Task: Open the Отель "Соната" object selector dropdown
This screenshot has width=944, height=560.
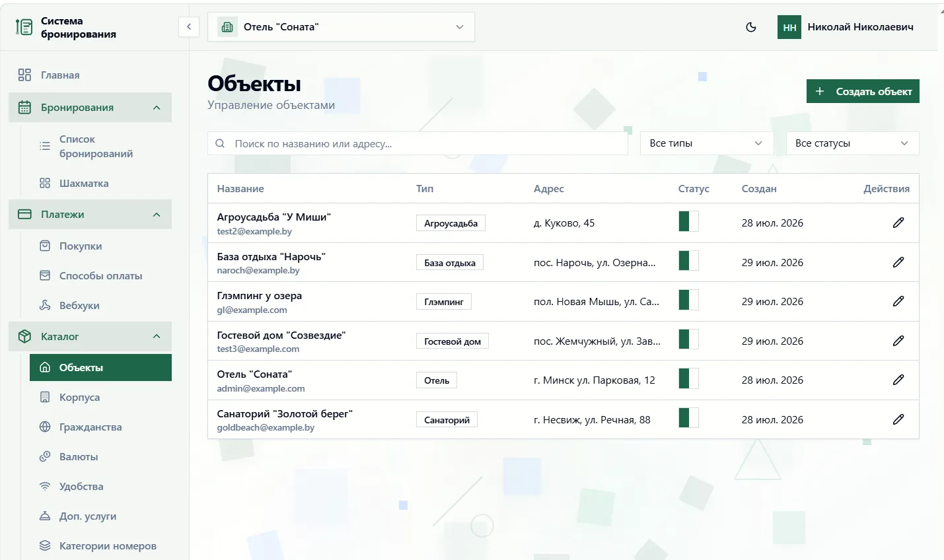Action: [341, 27]
